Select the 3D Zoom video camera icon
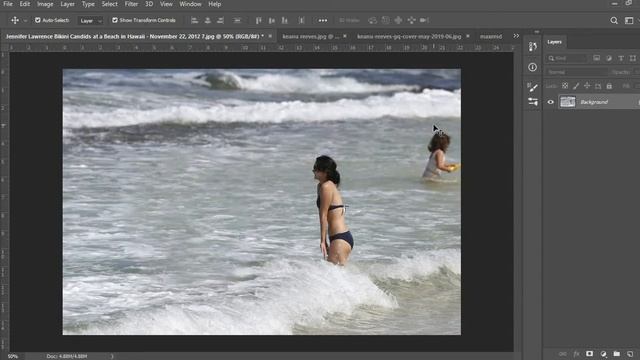This screenshot has height=360, width=640. coord(424,20)
